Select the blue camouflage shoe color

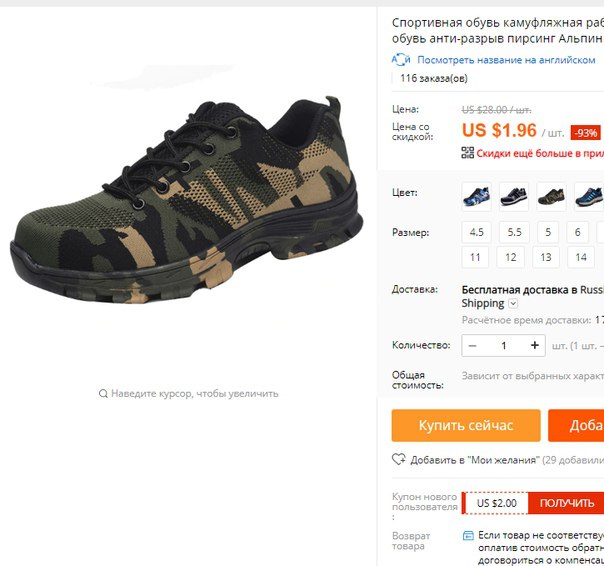(476, 197)
